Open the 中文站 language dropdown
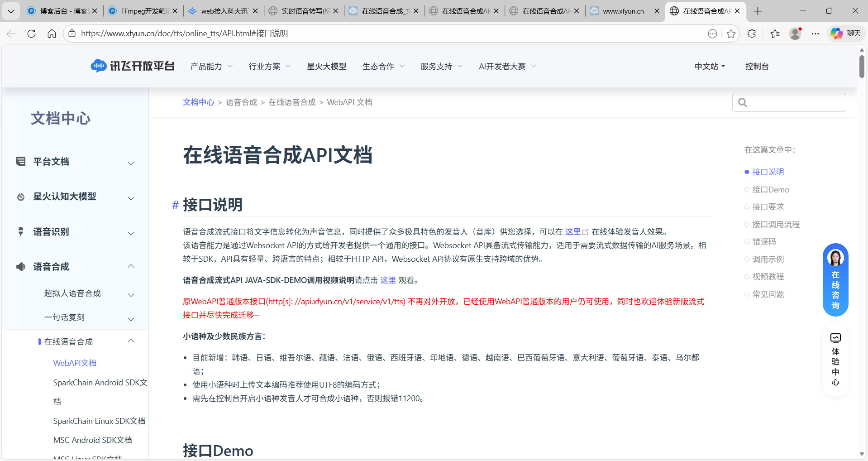This screenshot has height=461, width=868. click(710, 66)
